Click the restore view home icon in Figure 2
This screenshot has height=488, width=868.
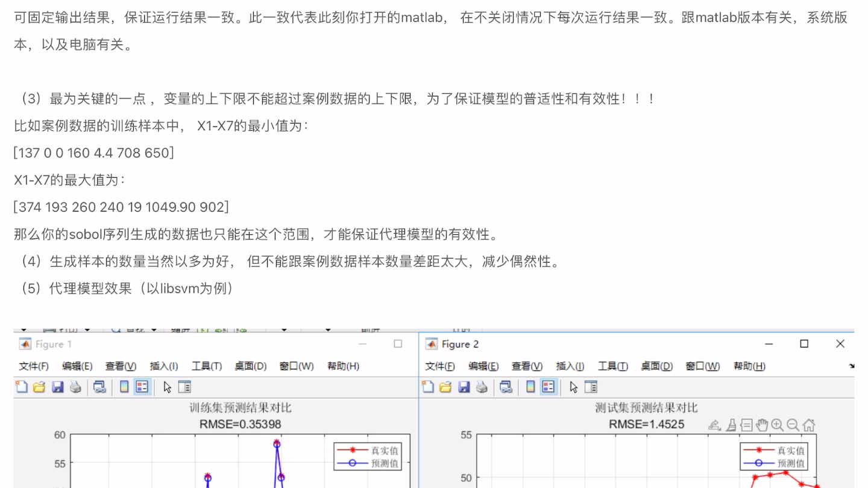pos(808,425)
